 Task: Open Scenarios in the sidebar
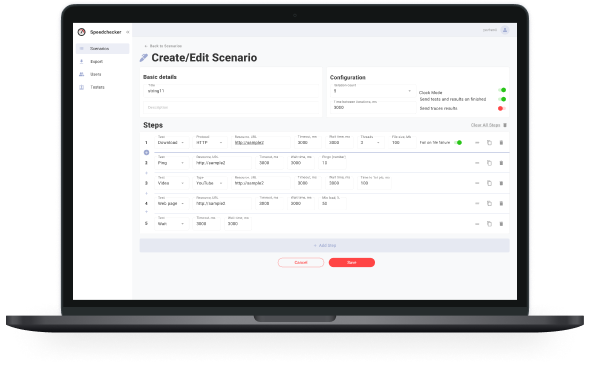102,49
